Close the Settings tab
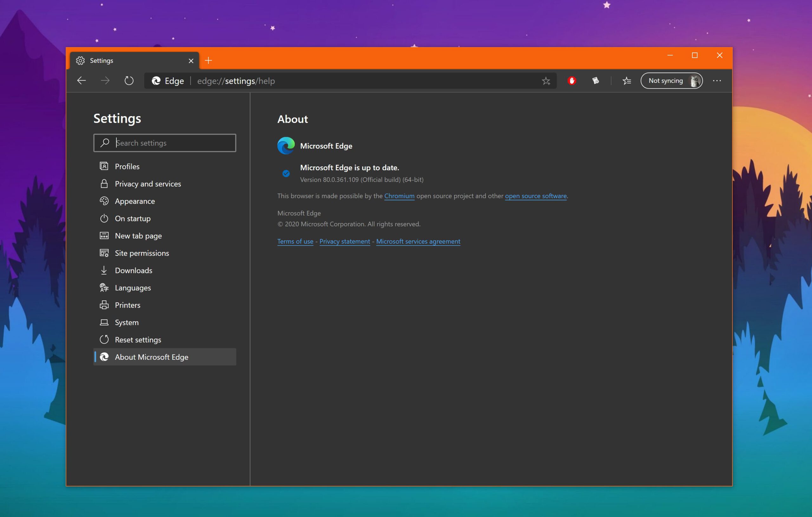This screenshot has width=812, height=517. [x=191, y=61]
